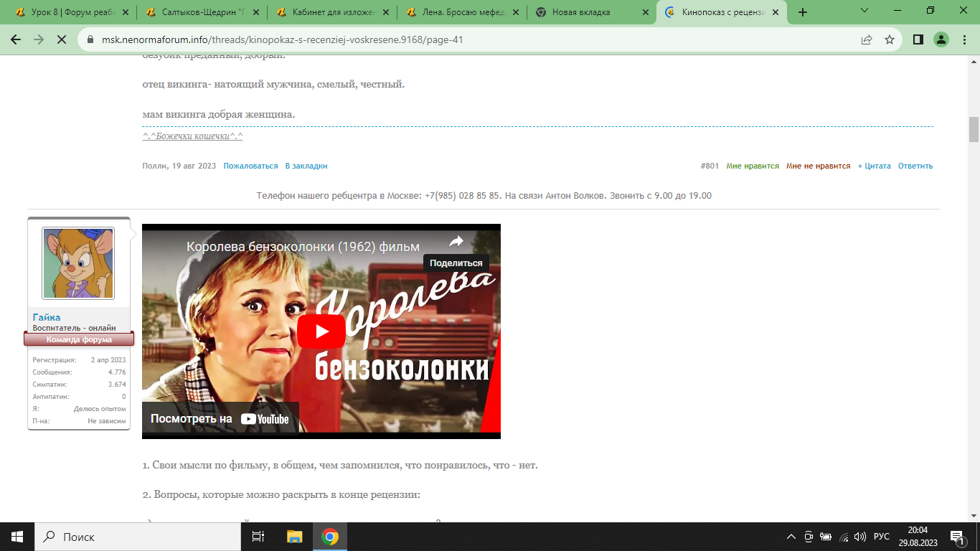
Task: Open the browser side panel icon
Action: click(x=918, y=40)
